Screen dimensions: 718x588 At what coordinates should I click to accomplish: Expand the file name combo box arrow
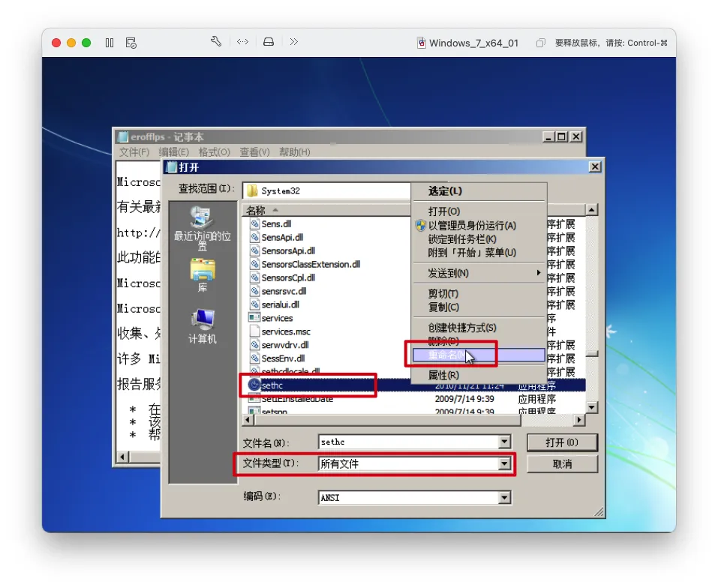point(504,442)
